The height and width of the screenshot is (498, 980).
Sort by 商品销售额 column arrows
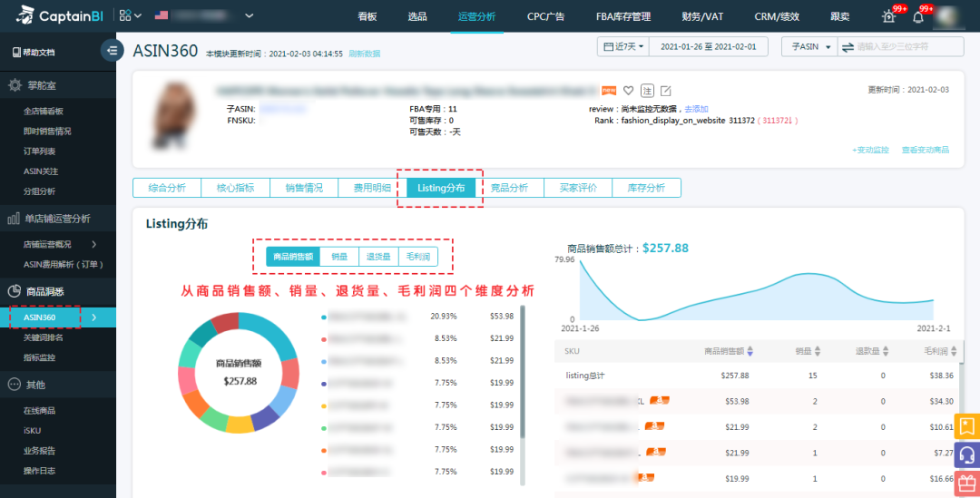point(750,351)
